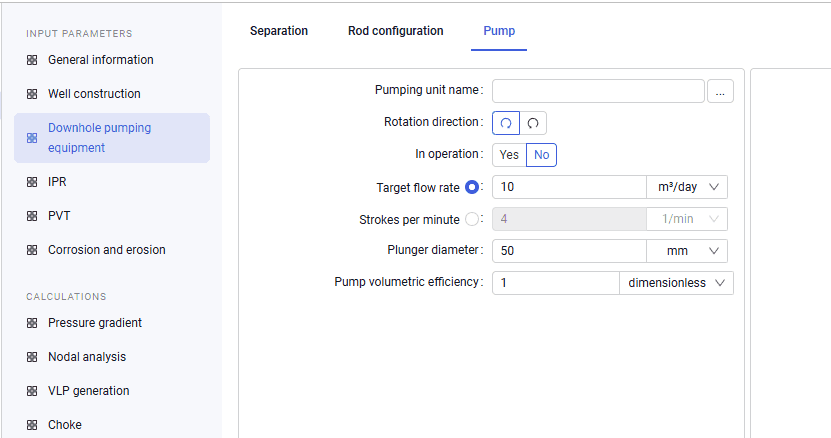The image size is (831, 438).
Task: Open the Plunger diameter mm unit dropdown
Action: coord(687,251)
